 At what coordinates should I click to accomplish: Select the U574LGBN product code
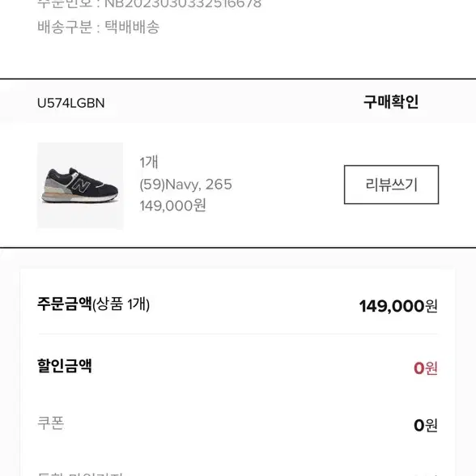click(71, 103)
